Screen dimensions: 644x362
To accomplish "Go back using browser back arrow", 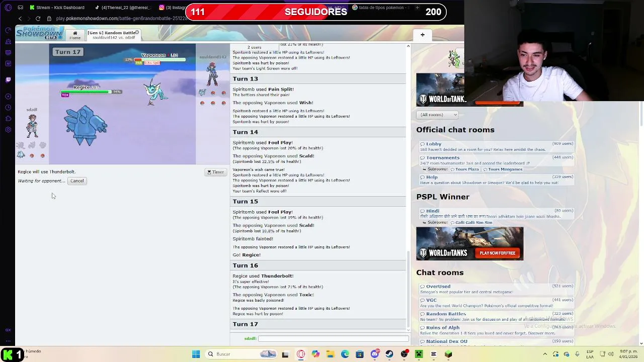I will tap(20, 19).
